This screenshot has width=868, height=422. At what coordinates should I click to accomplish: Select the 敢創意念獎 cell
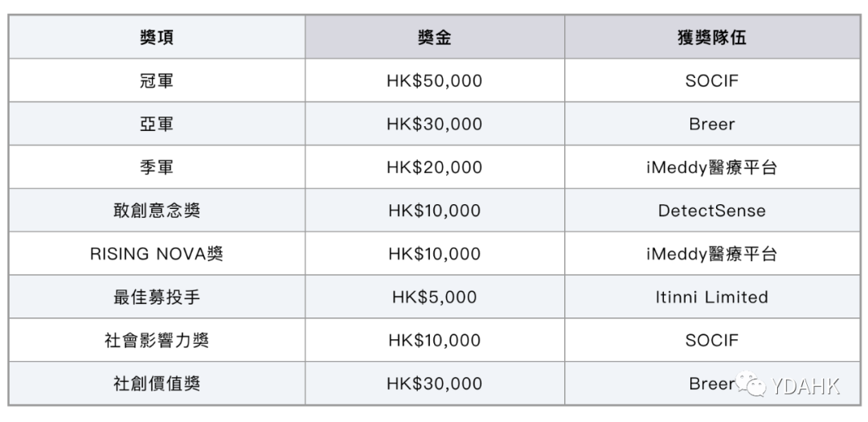[157, 211]
